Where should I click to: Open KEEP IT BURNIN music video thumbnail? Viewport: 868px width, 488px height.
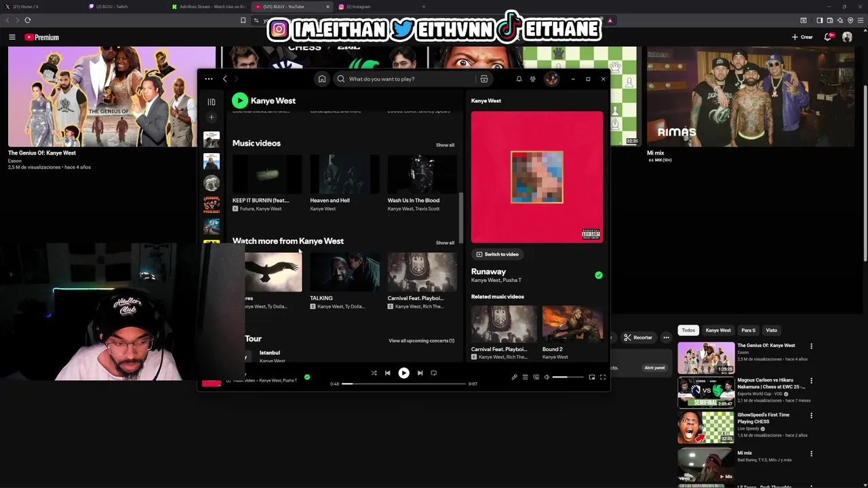[x=267, y=175]
